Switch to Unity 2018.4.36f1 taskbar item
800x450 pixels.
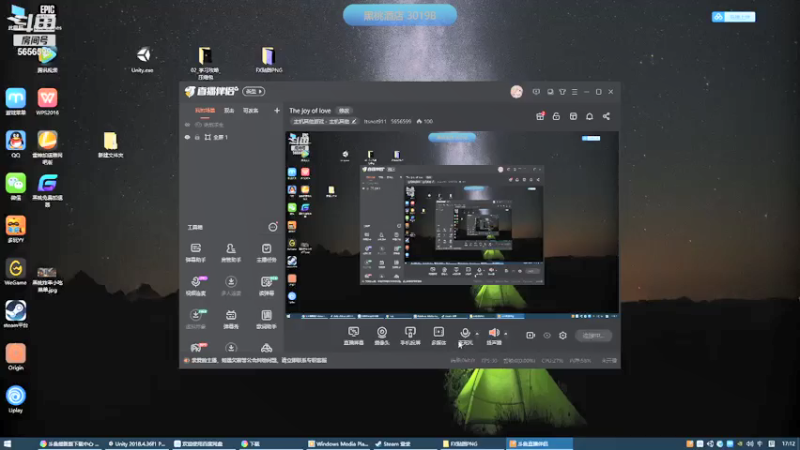[x=137, y=444]
